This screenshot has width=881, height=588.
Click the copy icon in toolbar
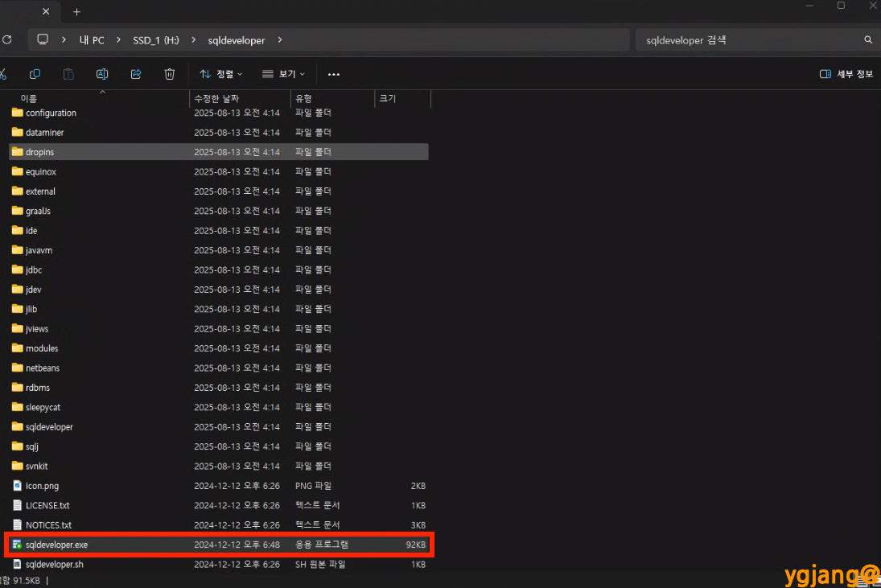[x=35, y=74]
